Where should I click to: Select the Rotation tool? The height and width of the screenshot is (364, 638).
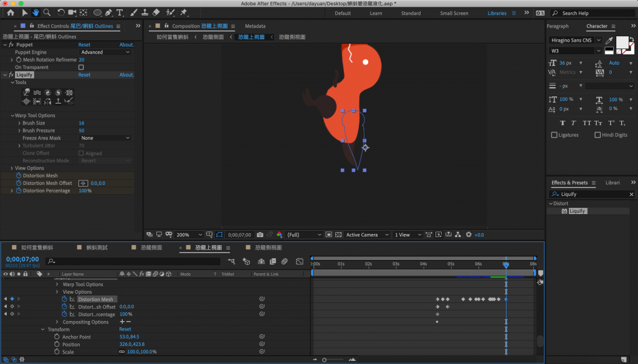61,12
